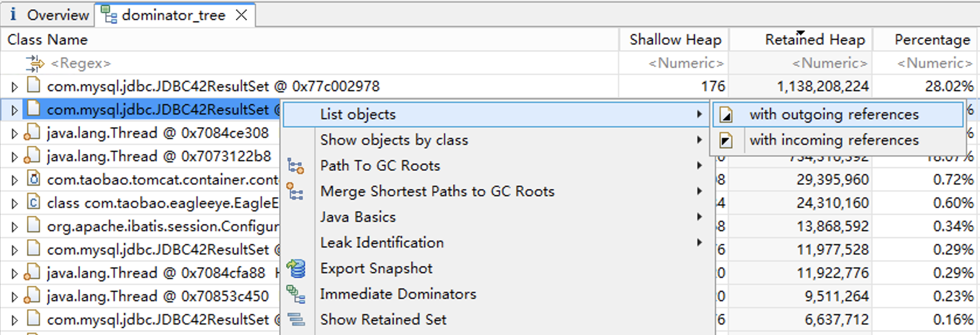The width and height of the screenshot is (980, 335).
Task: Sort by Retained Heap column header
Action: tap(814, 40)
